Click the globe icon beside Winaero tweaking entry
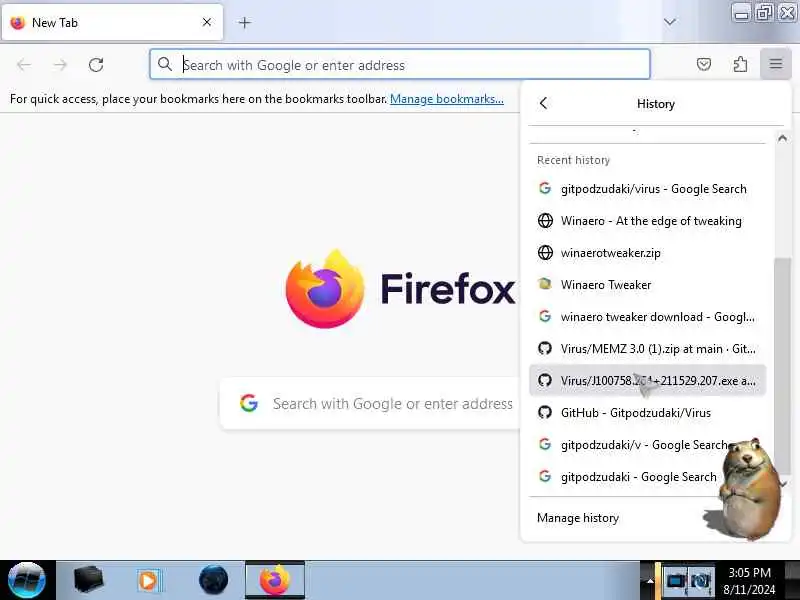The width and height of the screenshot is (800, 600). (x=545, y=220)
